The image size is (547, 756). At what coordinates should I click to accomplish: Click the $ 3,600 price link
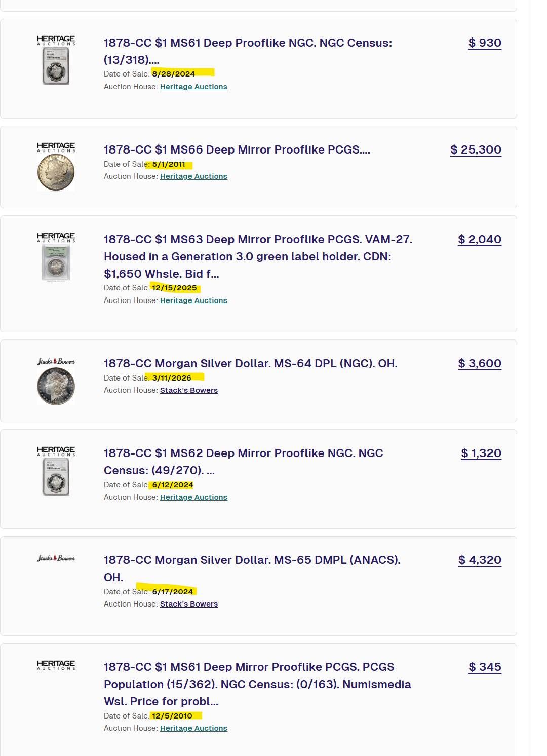click(480, 364)
